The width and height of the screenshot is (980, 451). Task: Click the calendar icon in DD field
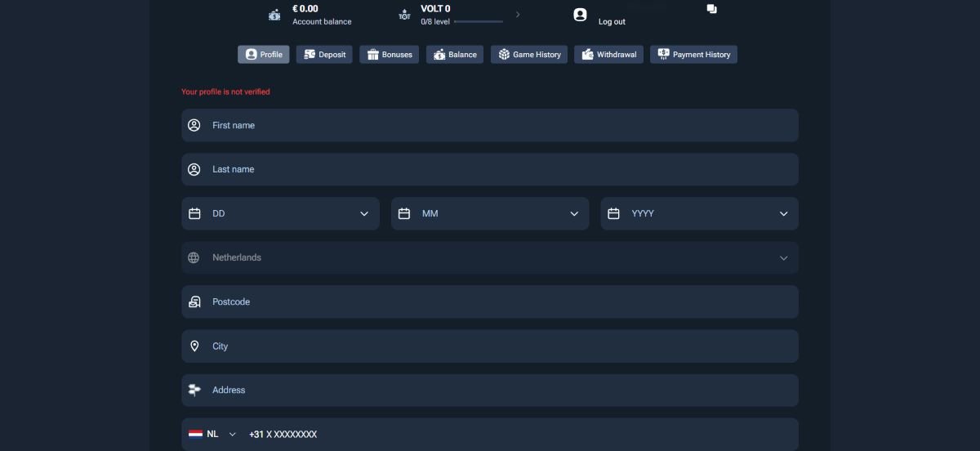194,213
